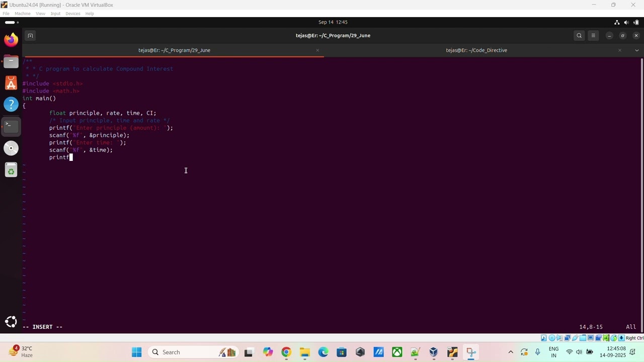Switch to VirtualBox icon in taskbar
The image size is (644, 362).
coord(434,352)
